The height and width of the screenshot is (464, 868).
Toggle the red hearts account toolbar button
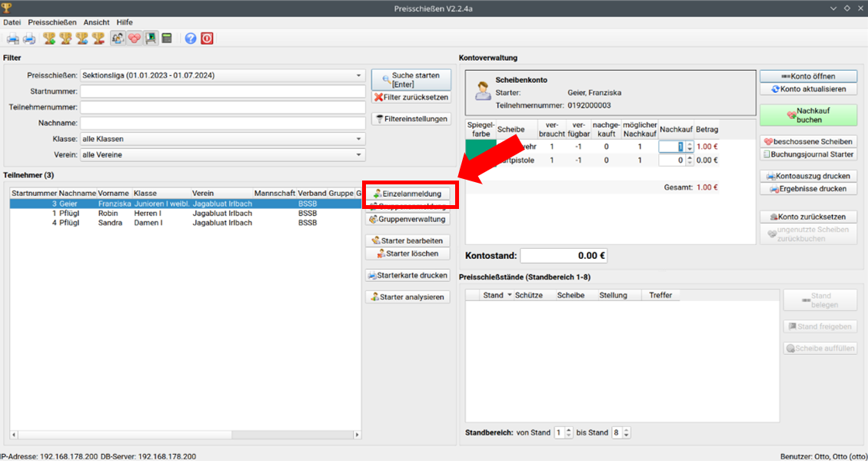[135, 38]
